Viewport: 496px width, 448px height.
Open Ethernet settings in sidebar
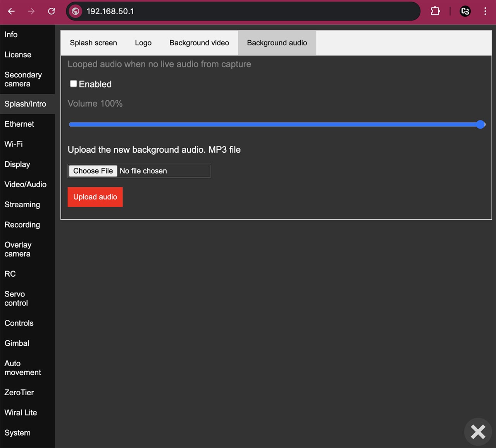point(27,124)
